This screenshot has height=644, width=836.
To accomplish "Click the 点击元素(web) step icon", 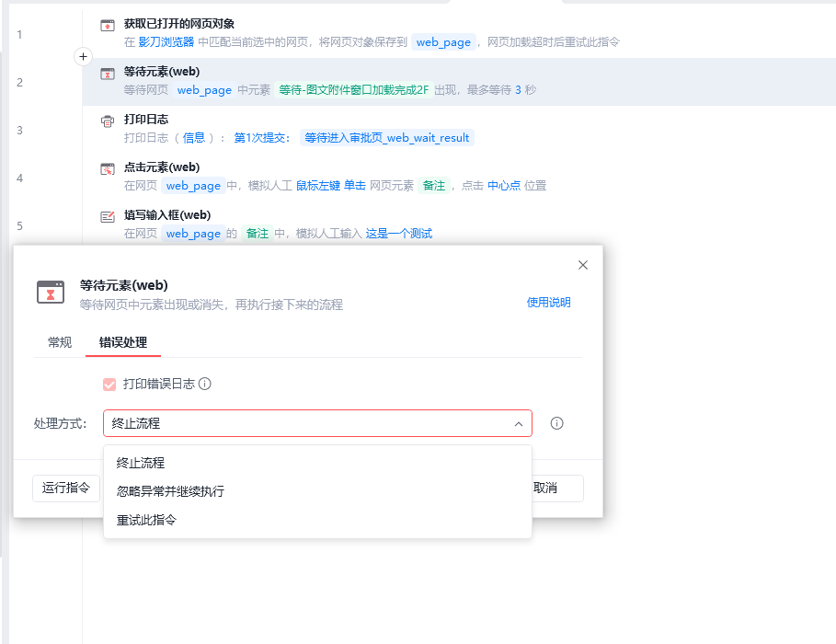I will (108, 169).
